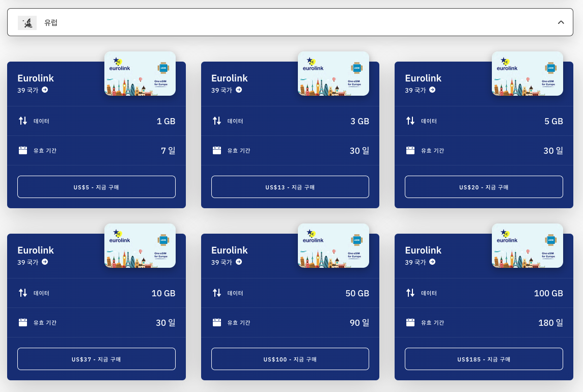The width and height of the screenshot is (583, 392).
Task: Click the data arrows icon on 50 GB card
Action: [217, 293]
